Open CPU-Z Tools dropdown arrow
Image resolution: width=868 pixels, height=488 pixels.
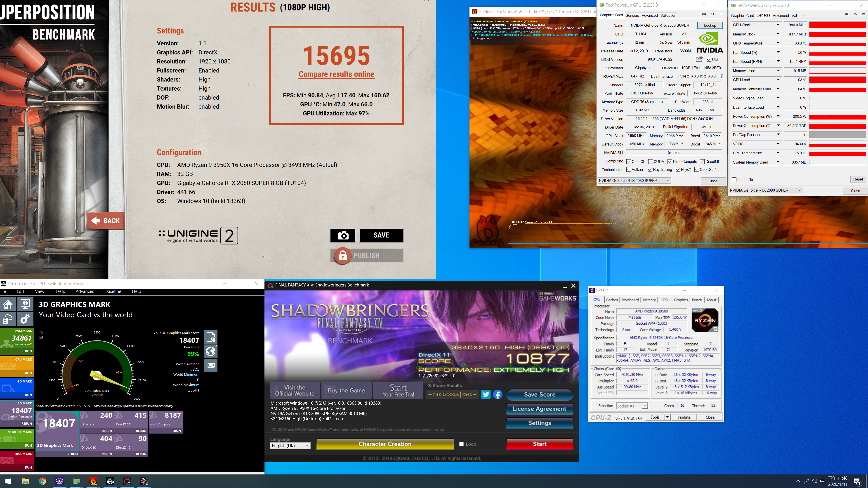point(667,417)
